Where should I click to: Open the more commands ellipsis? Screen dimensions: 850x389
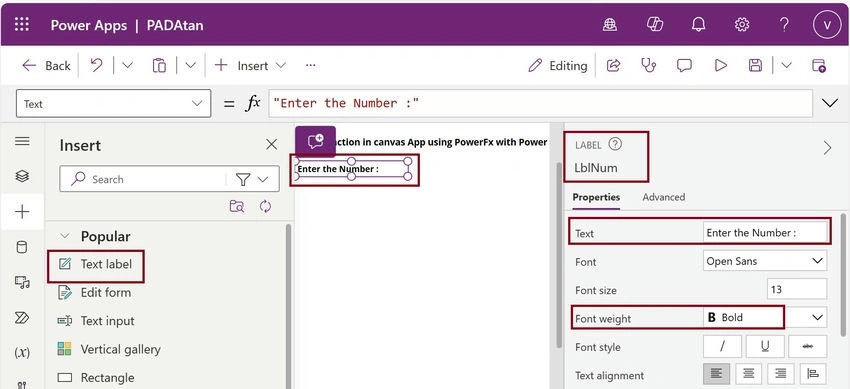310,66
